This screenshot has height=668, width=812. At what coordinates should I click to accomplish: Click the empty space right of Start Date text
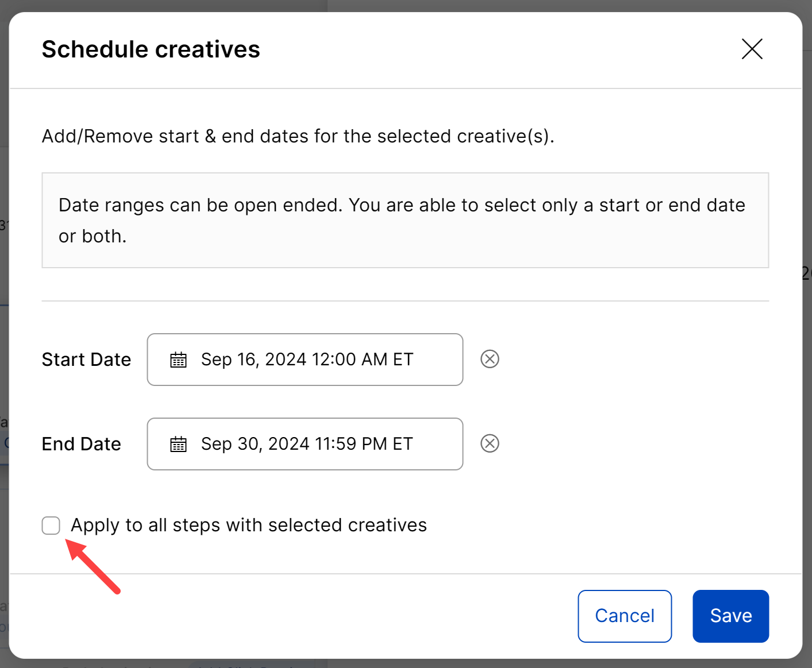(x=440, y=360)
